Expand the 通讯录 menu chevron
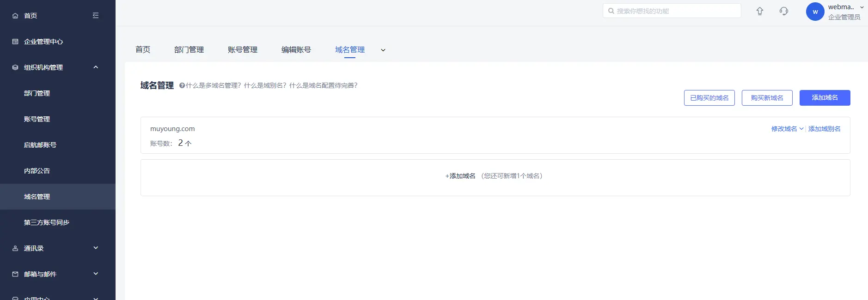The width and height of the screenshot is (868, 300). pyautogui.click(x=96, y=248)
